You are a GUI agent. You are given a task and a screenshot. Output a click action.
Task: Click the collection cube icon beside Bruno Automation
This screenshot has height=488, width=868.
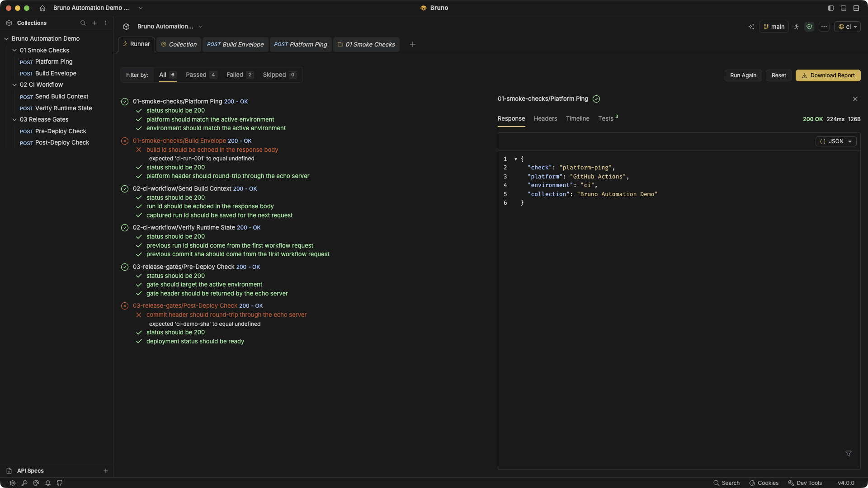pos(126,27)
